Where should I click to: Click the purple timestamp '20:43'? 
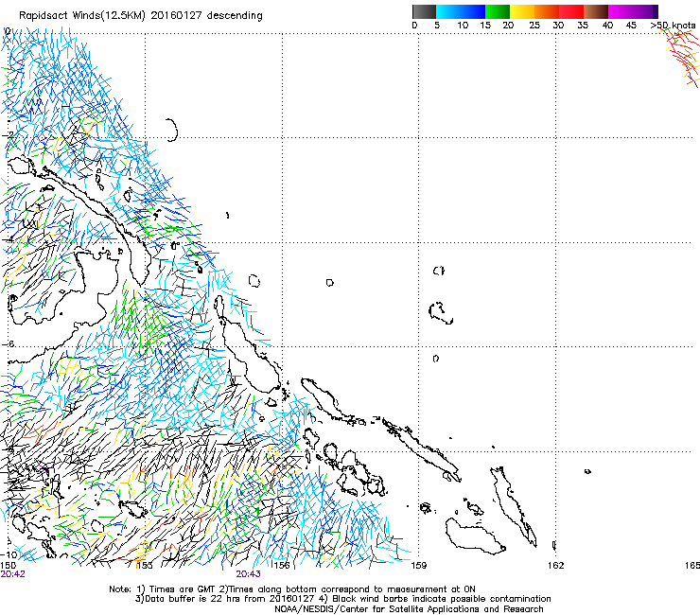coord(248,574)
